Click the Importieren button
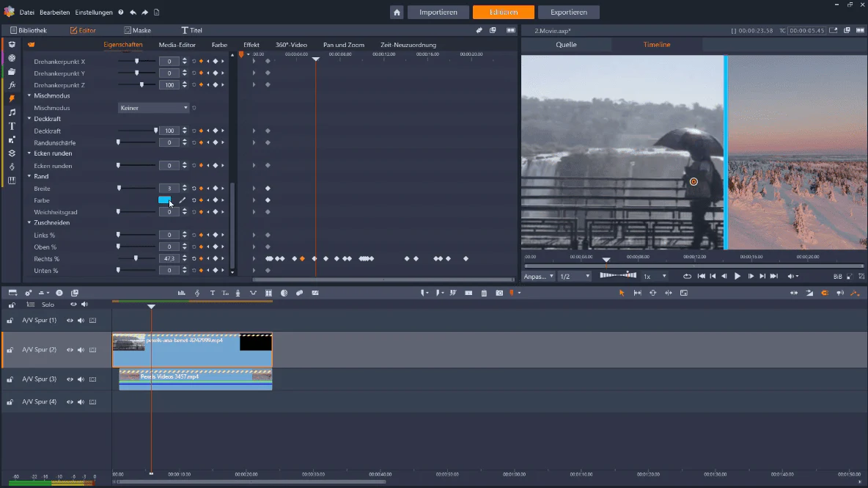The height and width of the screenshot is (488, 868). 438,12
